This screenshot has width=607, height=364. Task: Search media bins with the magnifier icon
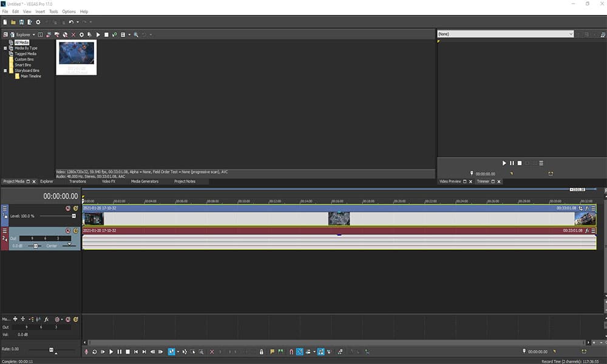[x=136, y=35]
